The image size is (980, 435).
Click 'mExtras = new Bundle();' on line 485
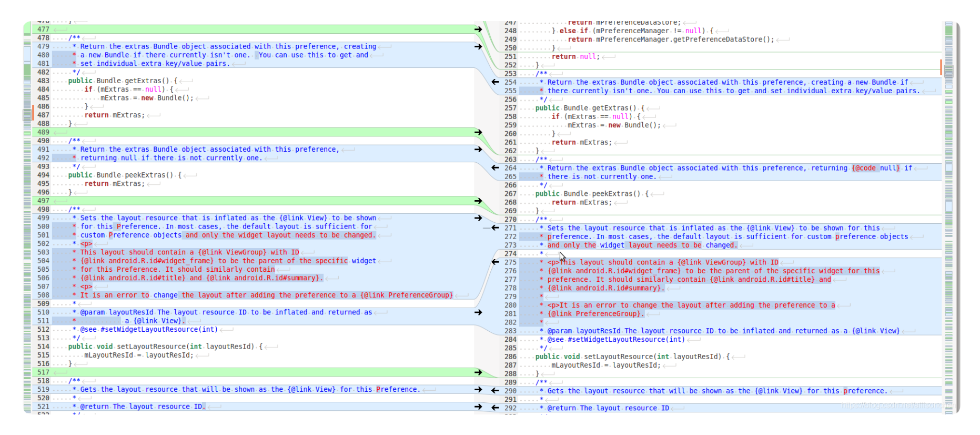pos(147,98)
